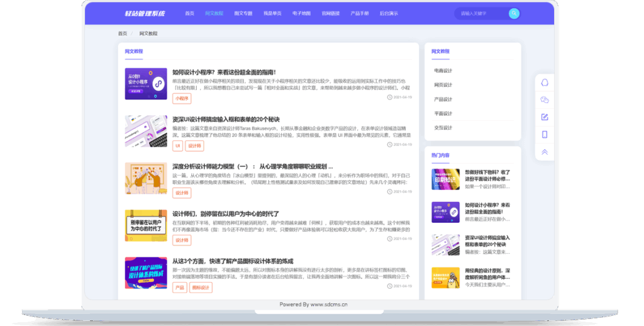Select the 交互设计 sidebar category
Screen dimensions: 644x326
pyautogui.click(x=443, y=128)
